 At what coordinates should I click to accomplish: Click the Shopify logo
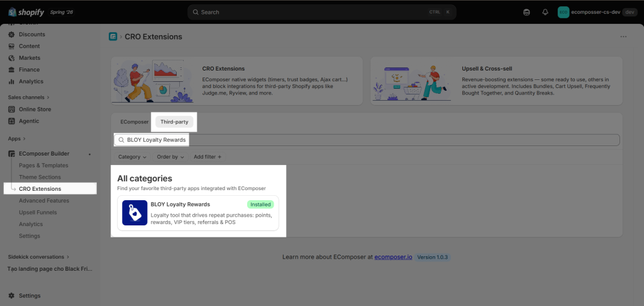(x=26, y=12)
